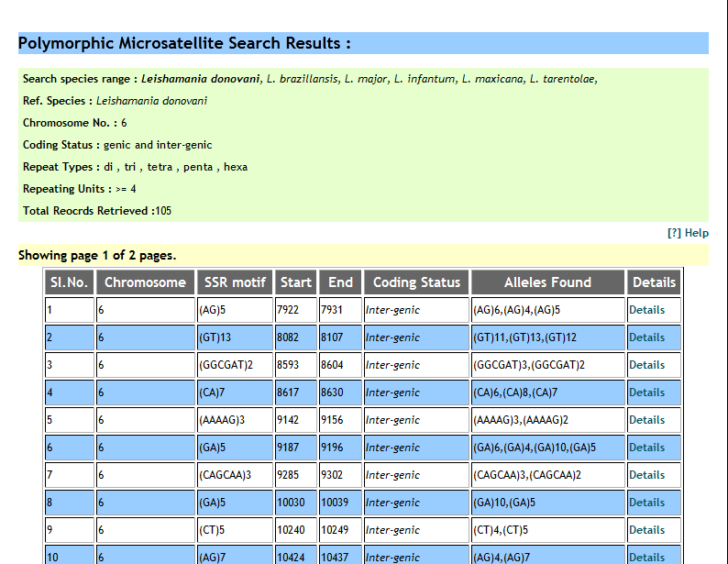Open Details for the (AG)5 row
Viewport: 728px width, 564px height.
click(646, 310)
